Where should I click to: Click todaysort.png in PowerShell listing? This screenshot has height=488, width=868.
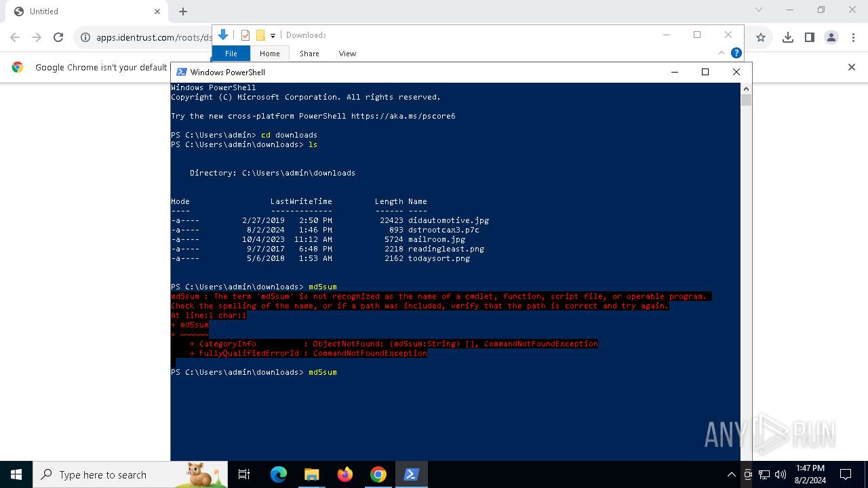439,258
